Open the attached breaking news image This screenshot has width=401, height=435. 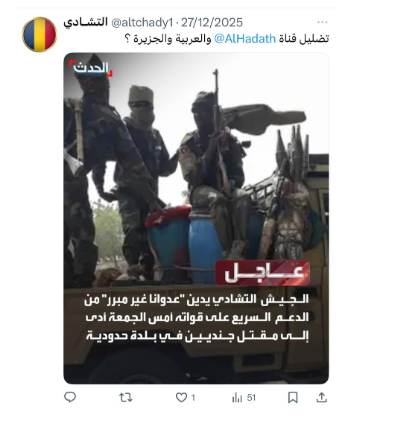196,218
